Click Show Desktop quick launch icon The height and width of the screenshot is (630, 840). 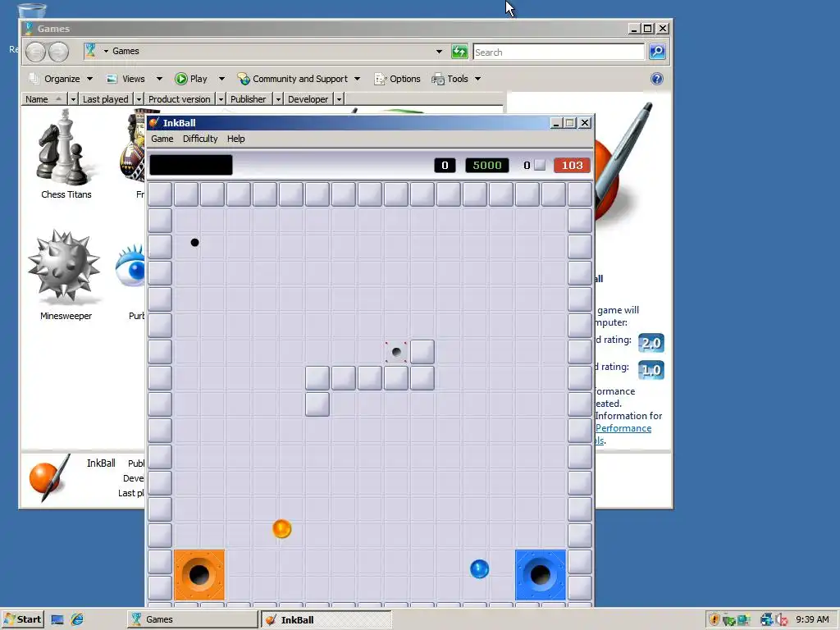click(x=57, y=619)
